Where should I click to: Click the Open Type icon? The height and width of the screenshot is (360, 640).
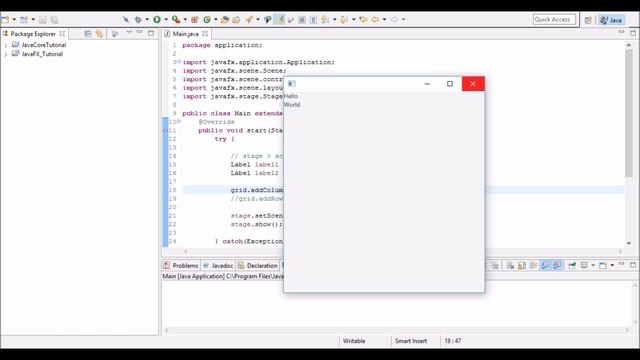click(x=225, y=19)
